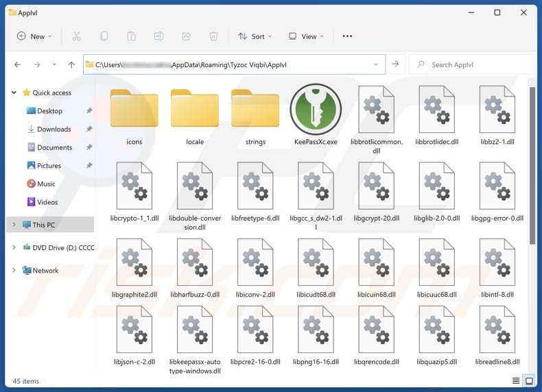The image size is (542, 392).
Task: Expand the This PC tree node
Action: tap(14, 225)
